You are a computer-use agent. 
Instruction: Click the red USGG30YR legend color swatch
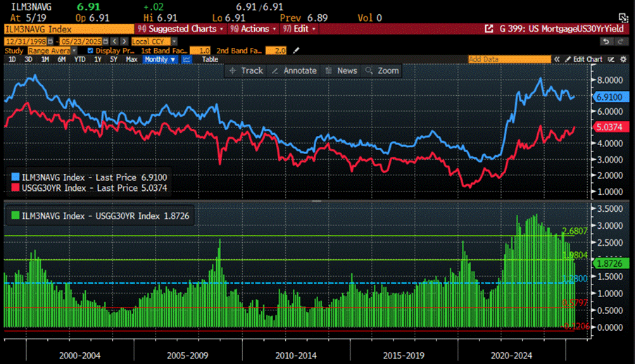15,187
